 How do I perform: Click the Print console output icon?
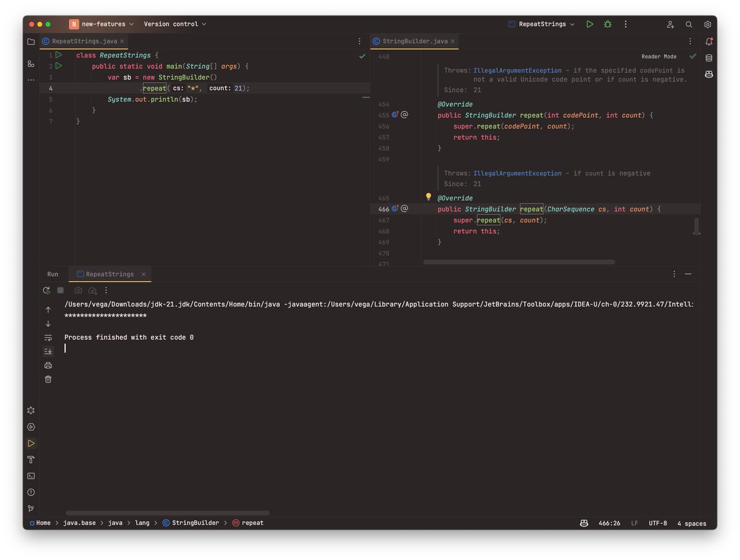[48, 365]
